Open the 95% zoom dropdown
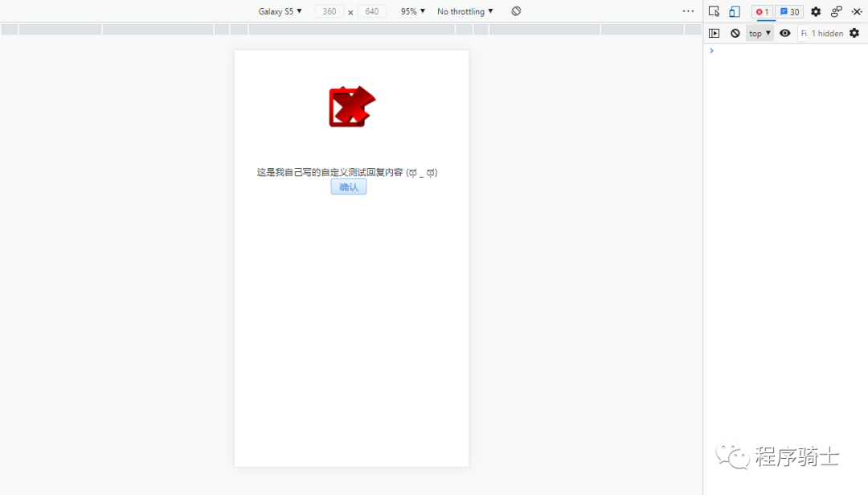The height and width of the screenshot is (495, 868). point(411,11)
